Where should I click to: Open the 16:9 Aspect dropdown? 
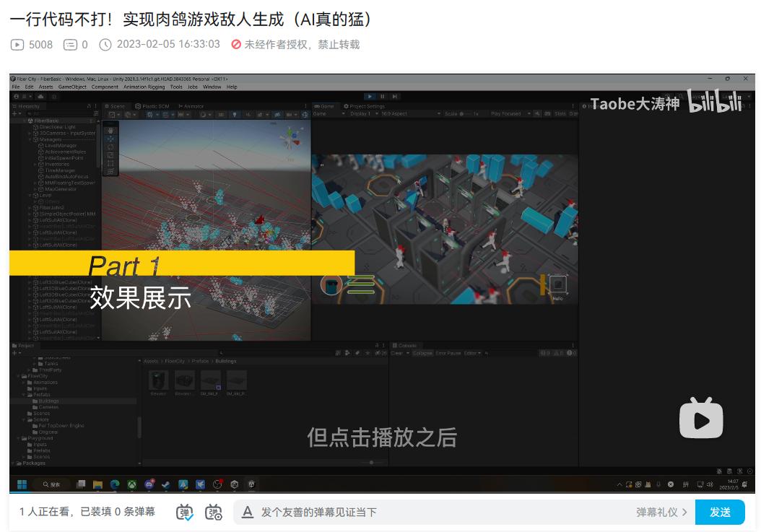click(x=409, y=113)
